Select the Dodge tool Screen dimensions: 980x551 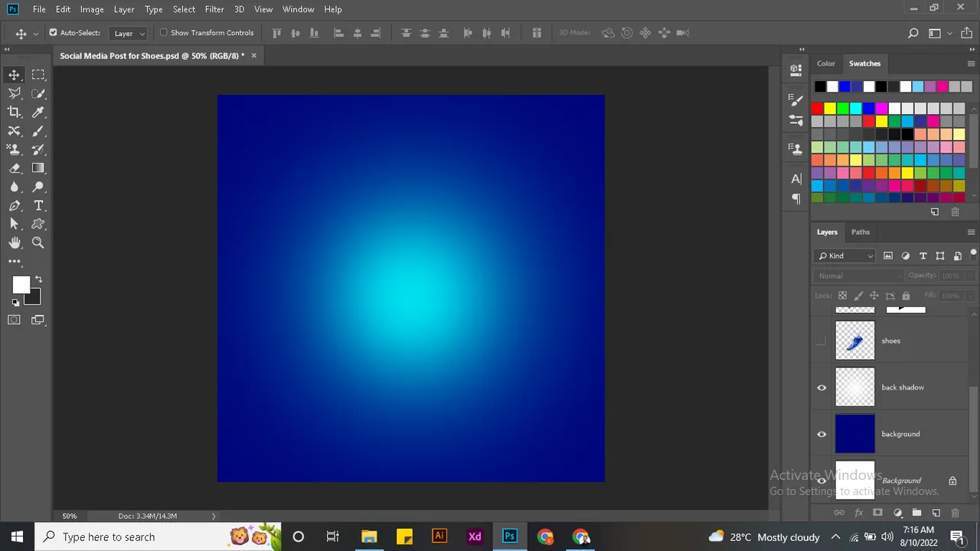pyautogui.click(x=38, y=187)
